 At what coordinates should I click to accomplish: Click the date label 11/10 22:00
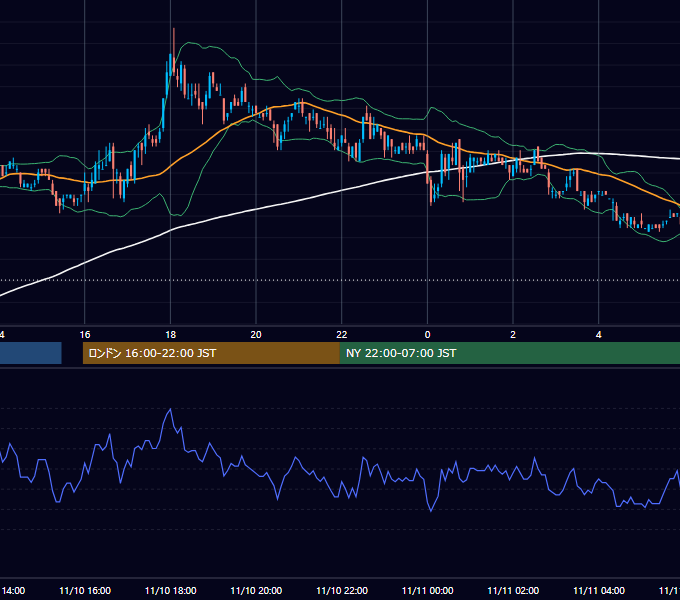pyautogui.click(x=342, y=590)
